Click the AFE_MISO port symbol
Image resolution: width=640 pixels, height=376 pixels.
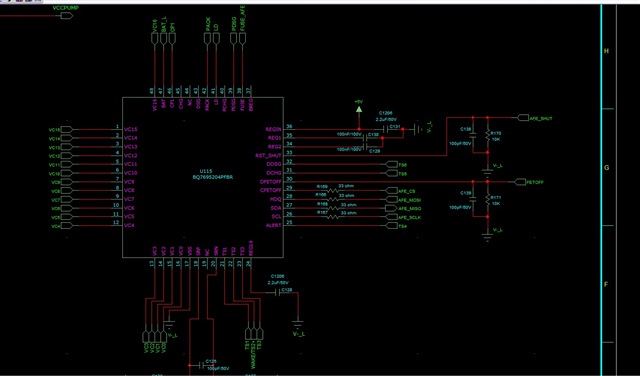391,208
